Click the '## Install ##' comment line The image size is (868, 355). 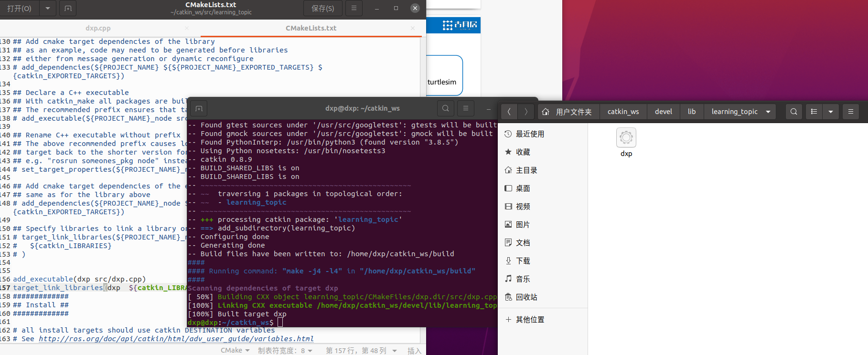tap(41, 305)
